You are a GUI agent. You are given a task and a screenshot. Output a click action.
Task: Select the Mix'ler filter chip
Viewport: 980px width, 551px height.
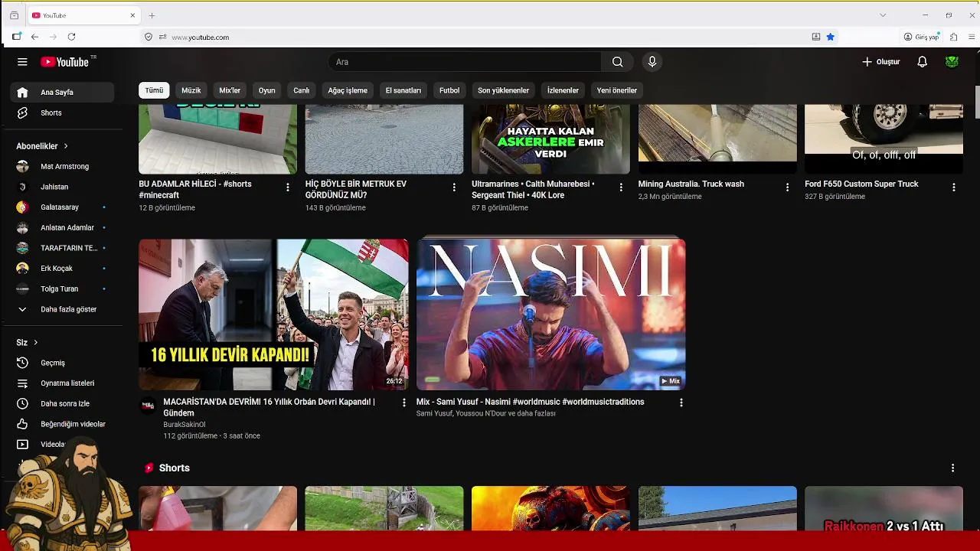pos(230,90)
